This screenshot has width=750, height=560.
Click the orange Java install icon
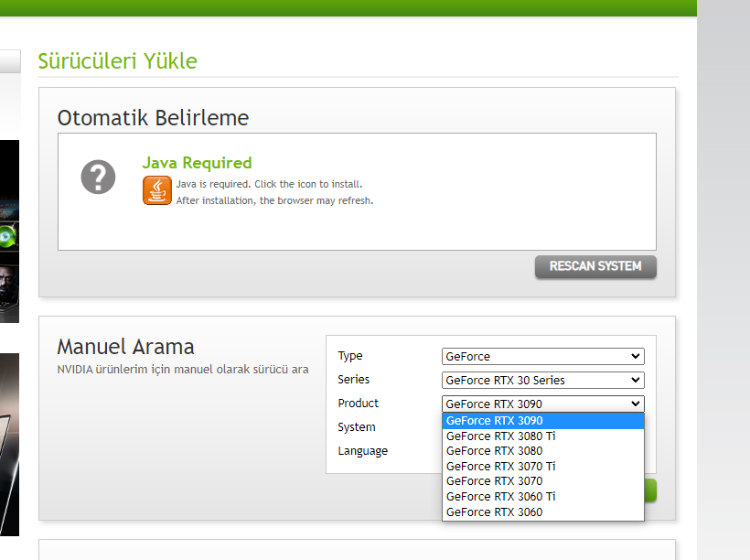tap(157, 190)
